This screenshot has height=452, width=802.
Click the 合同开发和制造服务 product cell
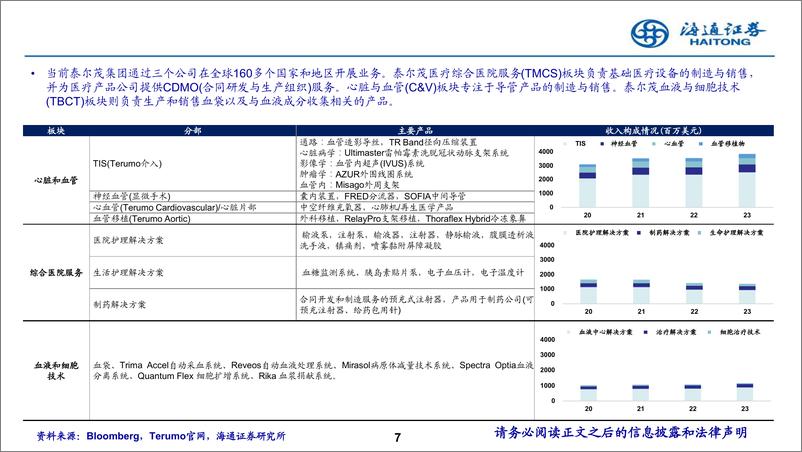(416, 305)
